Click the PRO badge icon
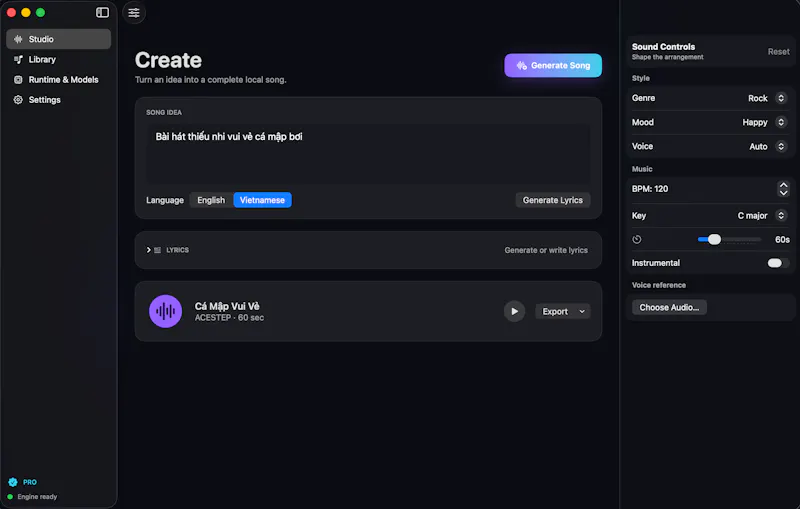The image size is (800, 509). (x=13, y=482)
